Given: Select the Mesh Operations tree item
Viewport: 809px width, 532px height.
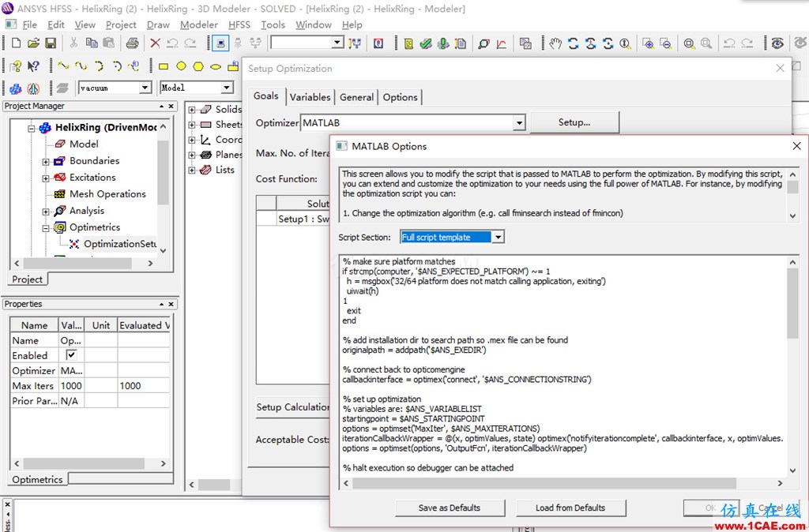Looking at the screenshot, I should point(107,194).
